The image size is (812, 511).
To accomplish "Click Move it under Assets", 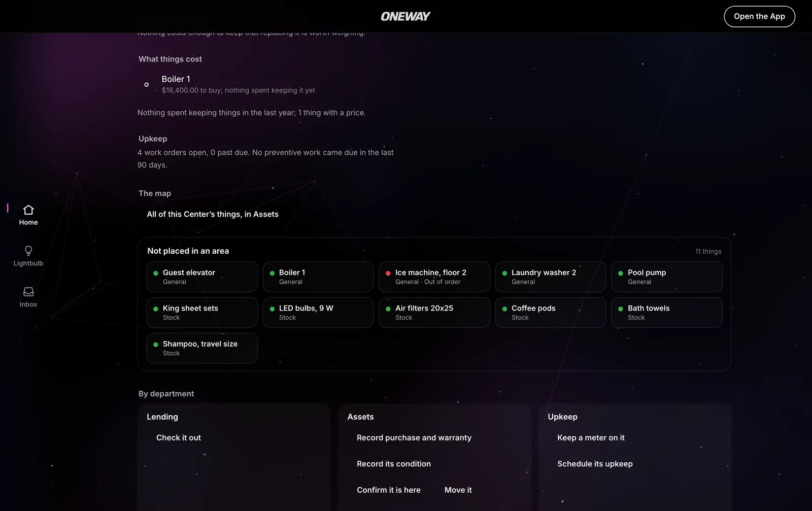I will pos(458,490).
